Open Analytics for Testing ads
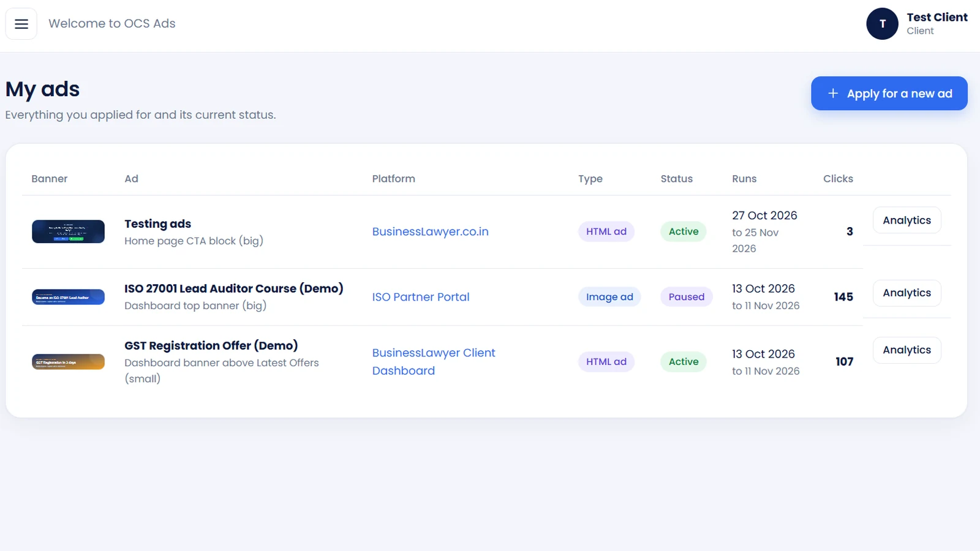This screenshot has height=551, width=980. tap(907, 220)
